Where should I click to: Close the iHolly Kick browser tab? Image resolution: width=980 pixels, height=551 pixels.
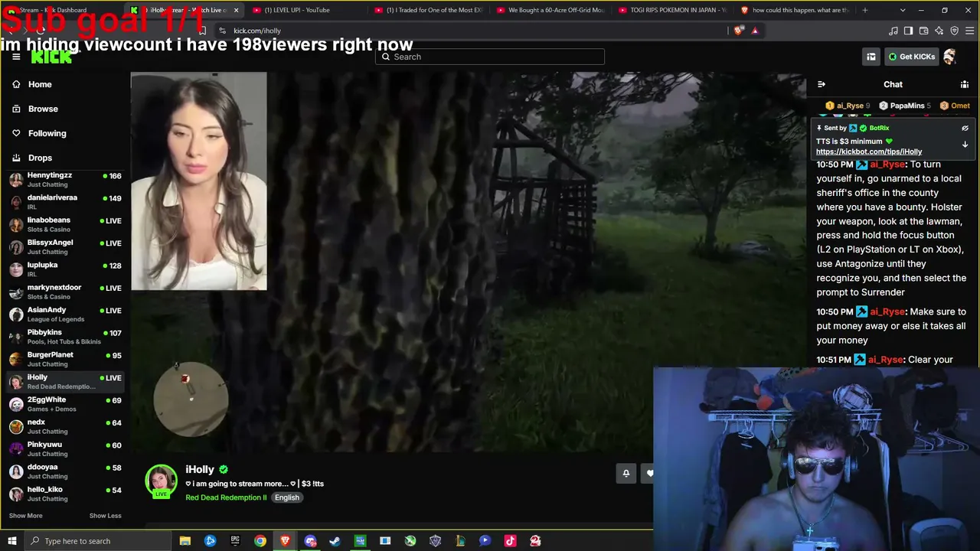(x=236, y=10)
